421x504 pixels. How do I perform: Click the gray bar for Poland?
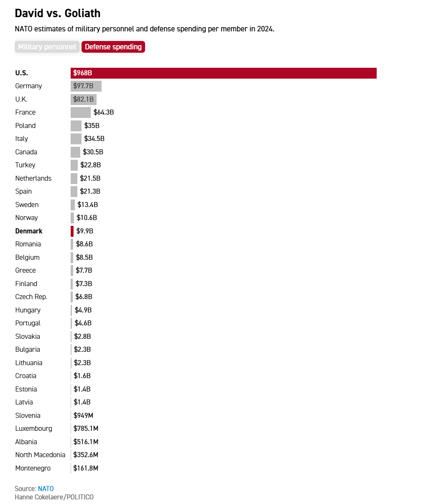click(x=76, y=125)
